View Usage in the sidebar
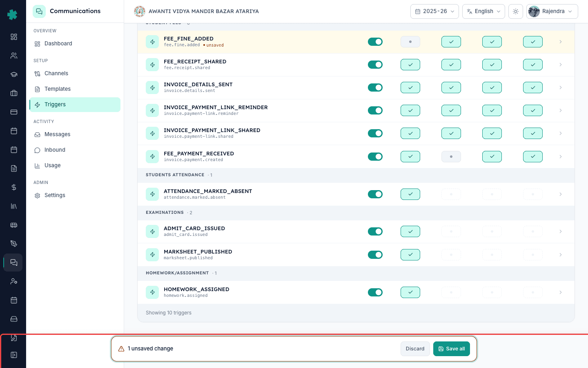 tap(75, 166)
